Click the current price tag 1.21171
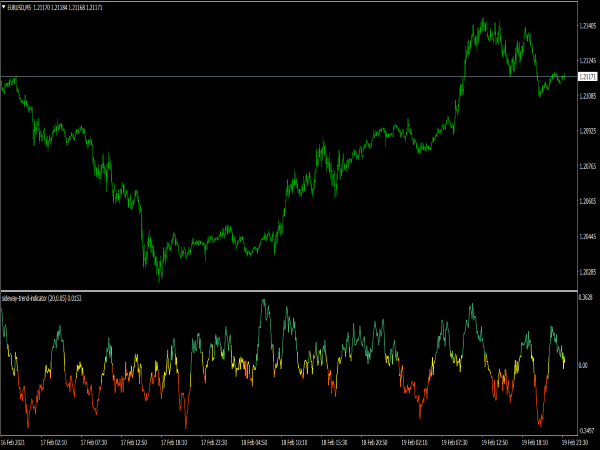The image size is (600, 450). tap(587, 77)
